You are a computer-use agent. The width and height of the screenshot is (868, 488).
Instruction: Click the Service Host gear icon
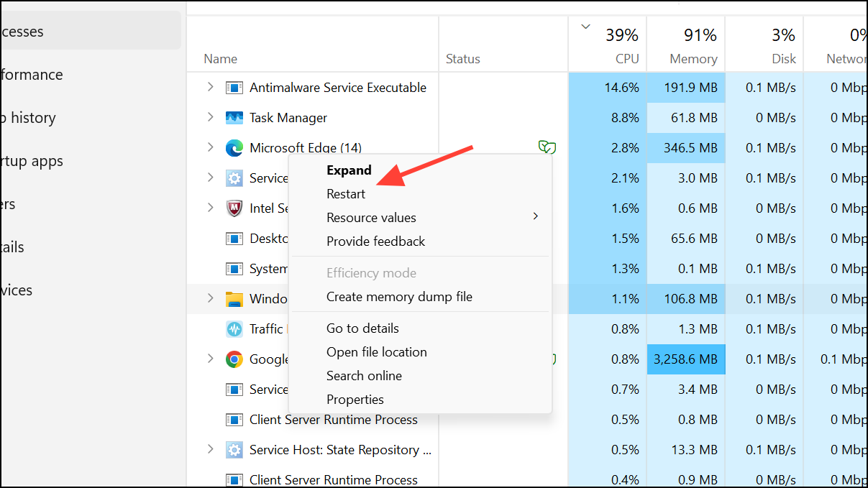[234, 178]
